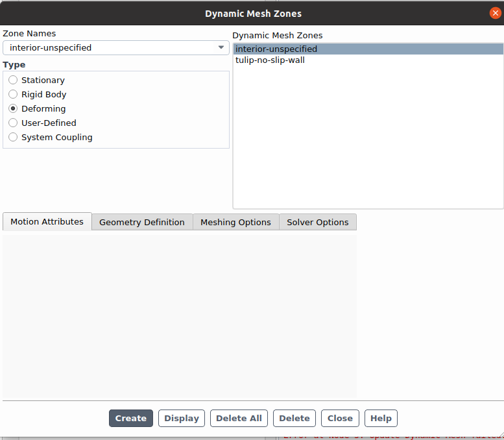Switch to the Meshing Options tab
This screenshot has width=504, height=440.
[x=235, y=222]
